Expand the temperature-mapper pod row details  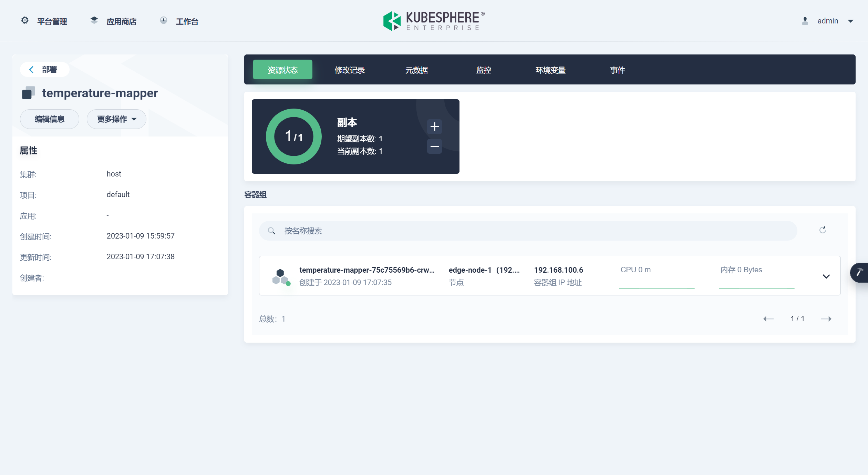[x=826, y=276]
